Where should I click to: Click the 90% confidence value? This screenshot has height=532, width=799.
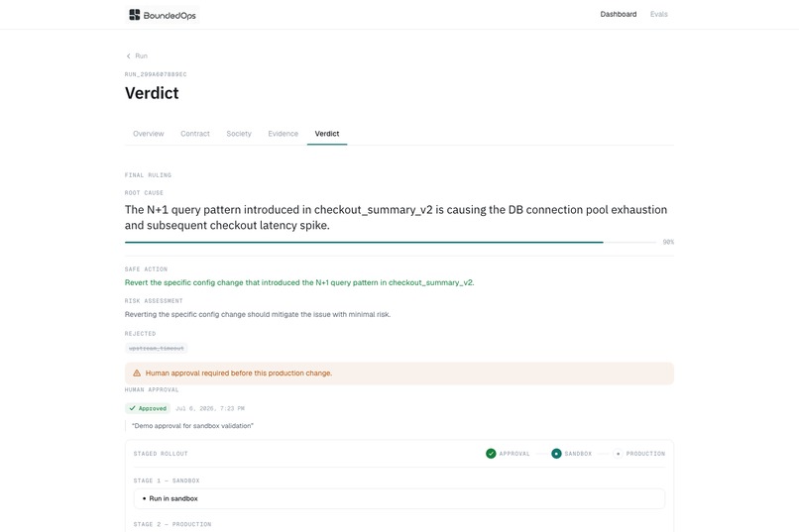(x=668, y=243)
